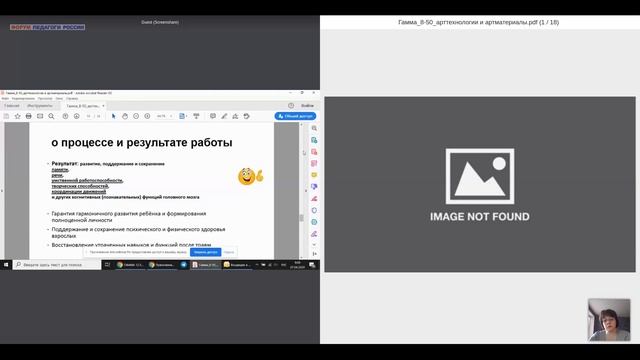Image resolution: width=640 pixels, height=360 pixels.
Task: Click the edit PDF pink icon in right pane
Action: (x=314, y=163)
